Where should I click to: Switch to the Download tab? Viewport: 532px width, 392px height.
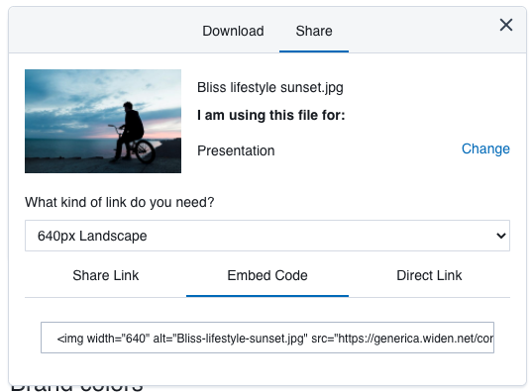tap(233, 31)
